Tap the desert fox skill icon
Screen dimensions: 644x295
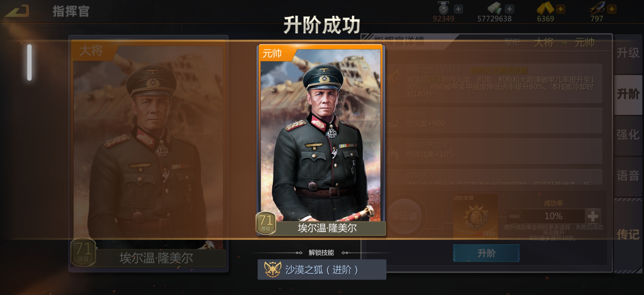[x=273, y=269]
